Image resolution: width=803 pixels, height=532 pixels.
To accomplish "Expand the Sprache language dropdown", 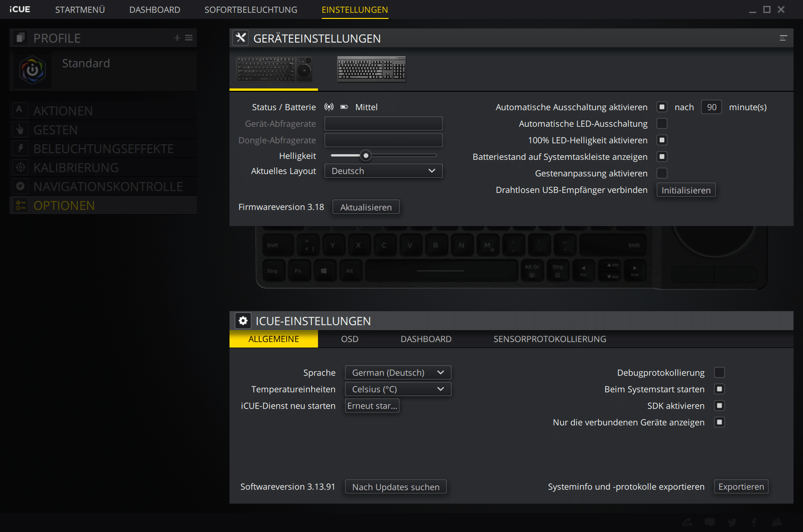I will coord(398,373).
